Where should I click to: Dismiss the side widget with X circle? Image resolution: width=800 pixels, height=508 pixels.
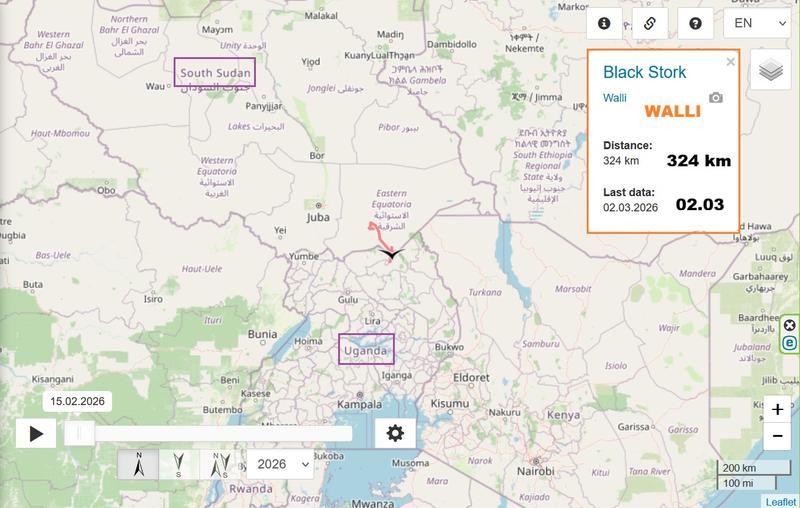(789, 325)
